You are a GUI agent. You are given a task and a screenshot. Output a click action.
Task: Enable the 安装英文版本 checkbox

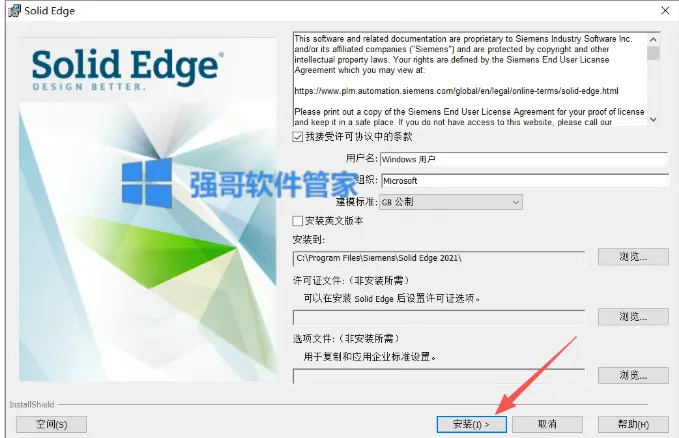(x=297, y=221)
